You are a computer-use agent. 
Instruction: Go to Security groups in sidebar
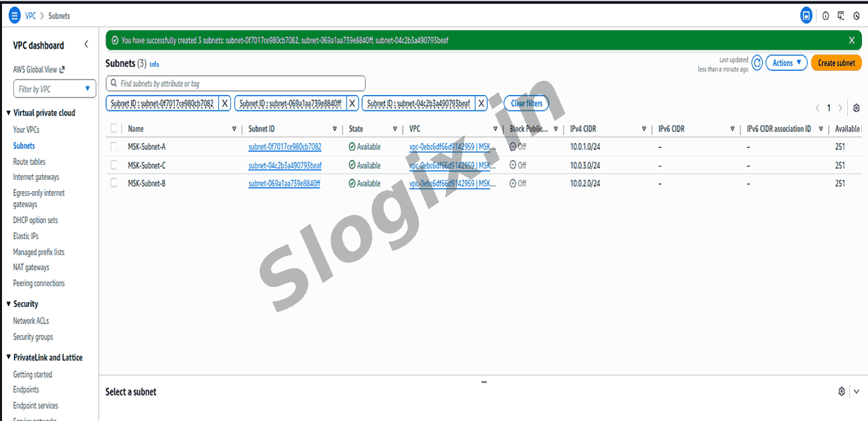[x=33, y=337]
